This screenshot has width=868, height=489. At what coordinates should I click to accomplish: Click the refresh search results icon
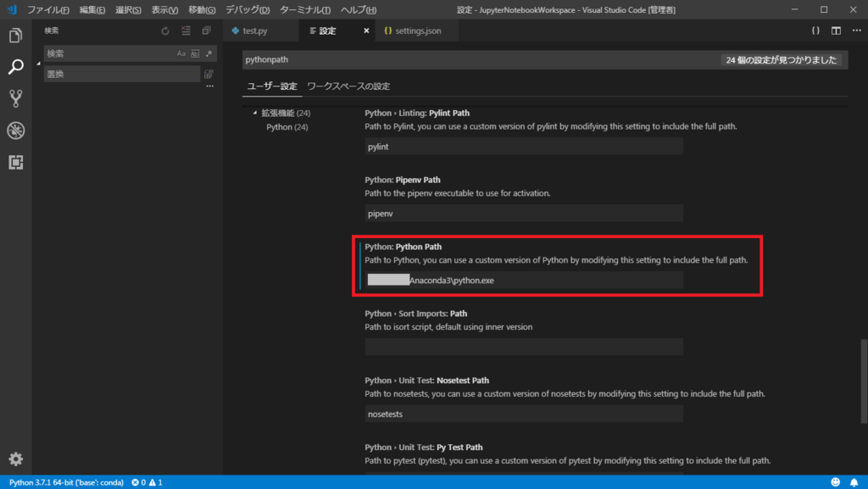click(x=165, y=31)
